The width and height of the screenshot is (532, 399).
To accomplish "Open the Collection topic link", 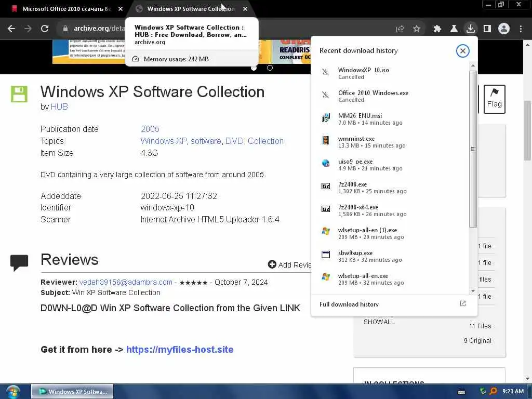I will [265, 141].
